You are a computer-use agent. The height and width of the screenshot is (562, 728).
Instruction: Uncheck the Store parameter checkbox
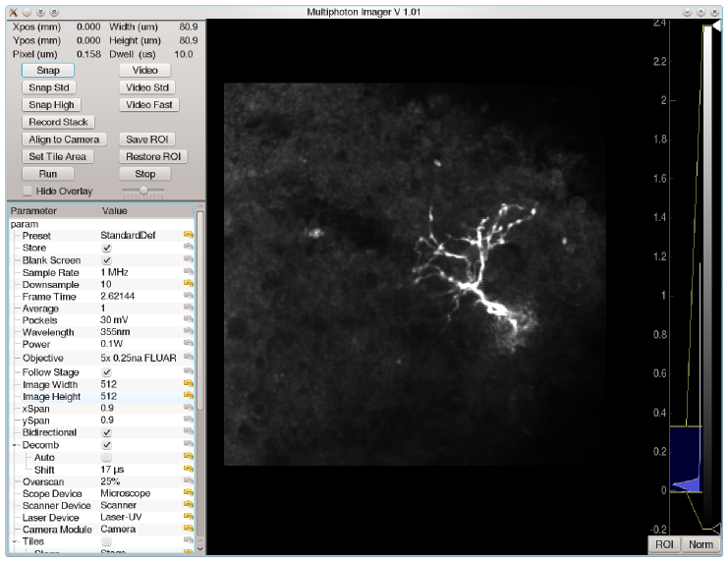(107, 248)
